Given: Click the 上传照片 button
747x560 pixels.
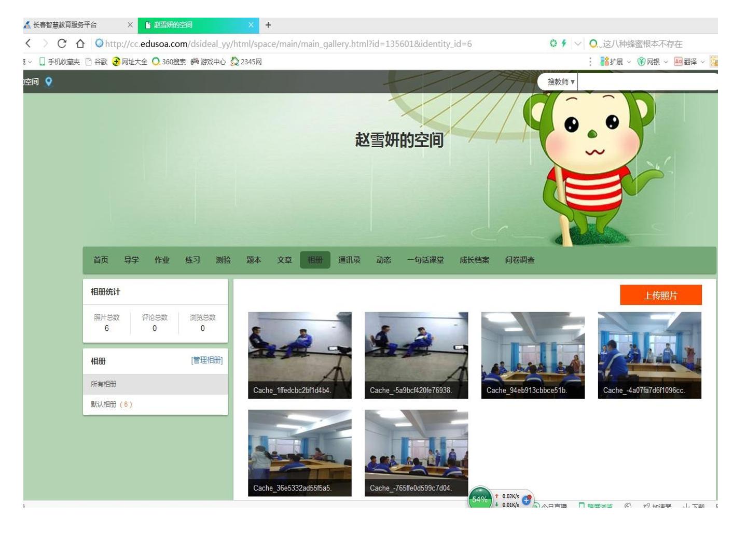Looking at the screenshot, I should [660, 295].
